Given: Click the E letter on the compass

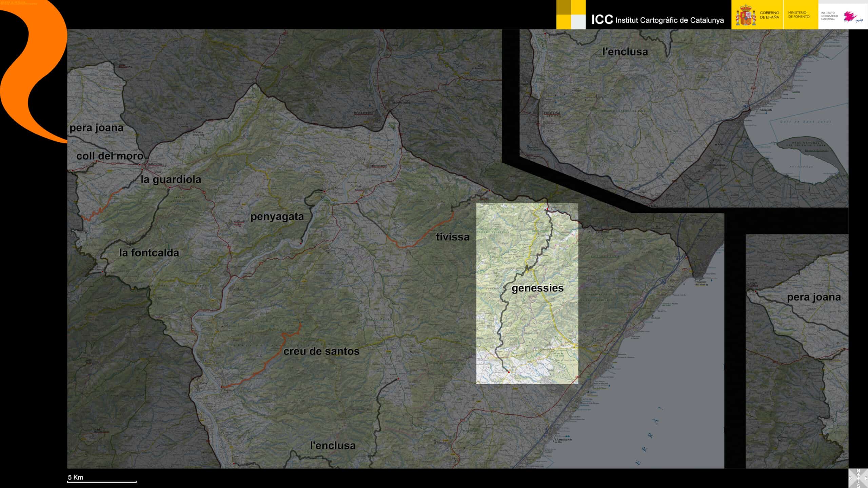Looking at the screenshot, I should point(866,478).
